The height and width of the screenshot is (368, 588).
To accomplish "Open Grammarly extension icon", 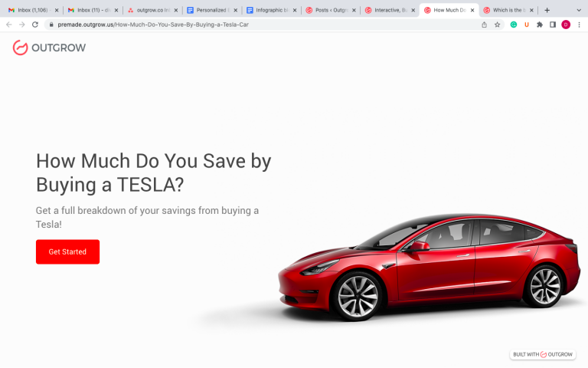I will (514, 25).
